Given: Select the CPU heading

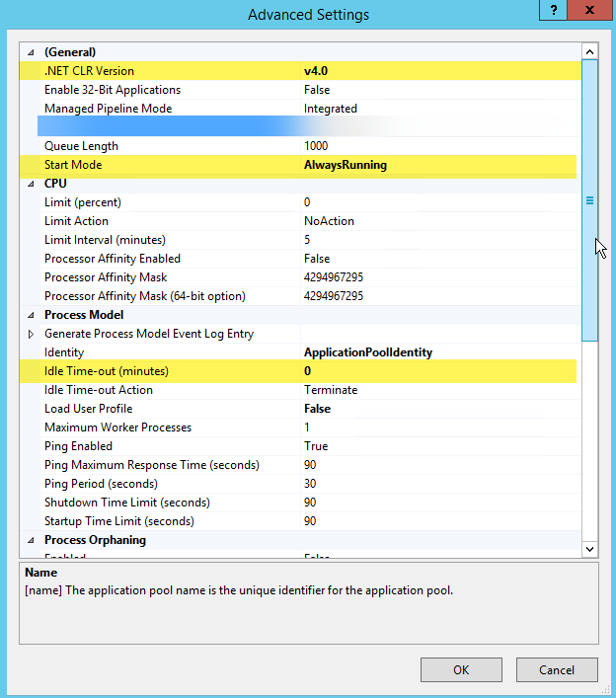Looking at the screenshot, I should (55, 184).
